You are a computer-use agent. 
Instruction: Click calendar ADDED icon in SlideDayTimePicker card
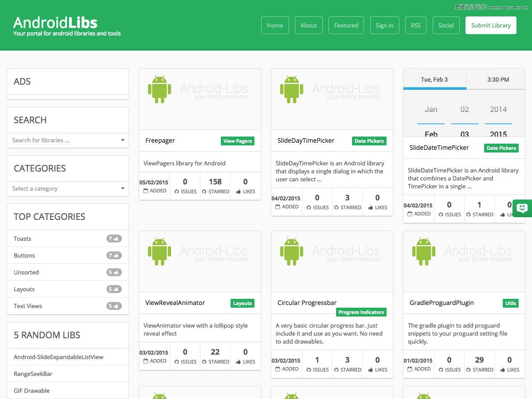click(278, 207)
